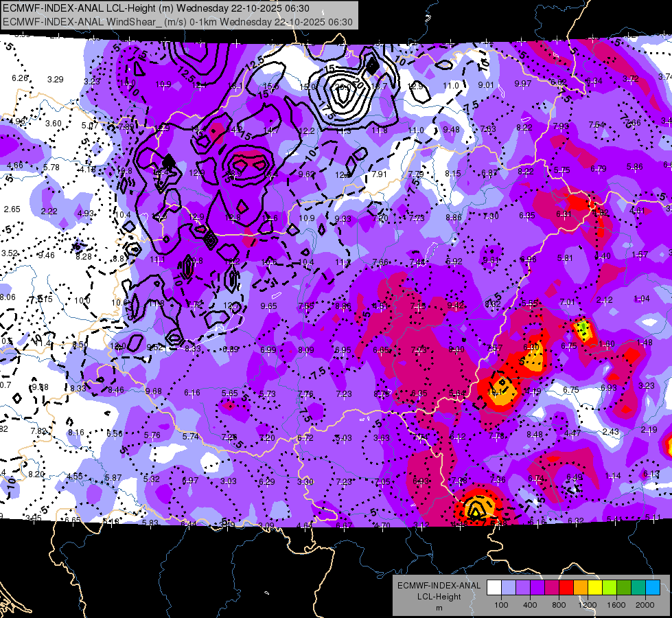Click the wind shear value 9.97
672x618 pixels.
pos(523,83)
